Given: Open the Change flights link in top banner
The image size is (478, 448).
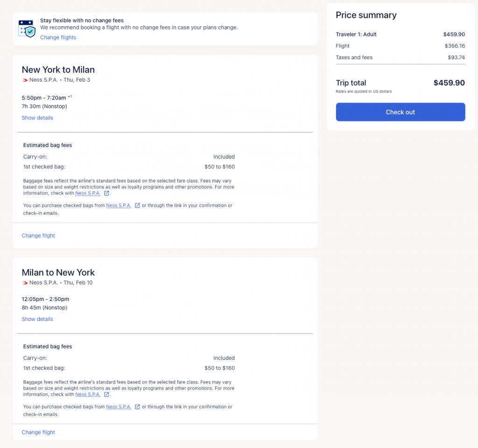Looking at the screenshot, I should pyautogui.click(x=58, y=37).
